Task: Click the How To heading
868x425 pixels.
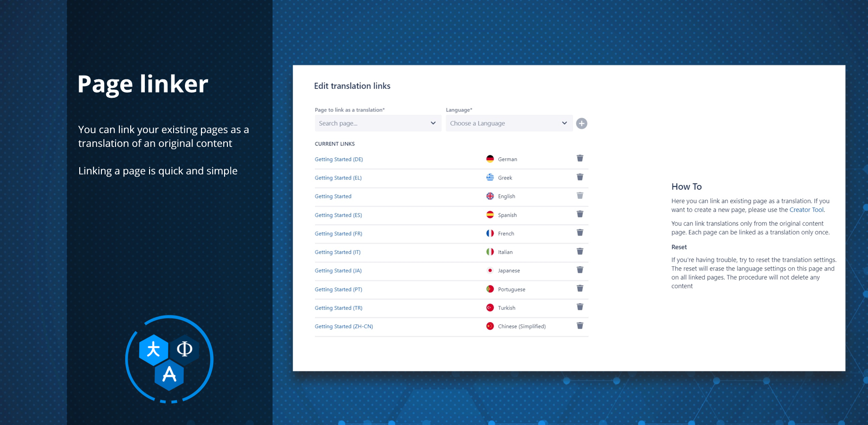Action: point(687,187)
